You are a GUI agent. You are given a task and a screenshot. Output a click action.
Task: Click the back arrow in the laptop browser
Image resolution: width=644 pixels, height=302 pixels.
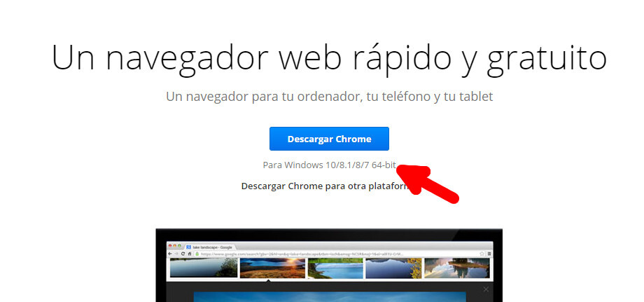point(170,254)
